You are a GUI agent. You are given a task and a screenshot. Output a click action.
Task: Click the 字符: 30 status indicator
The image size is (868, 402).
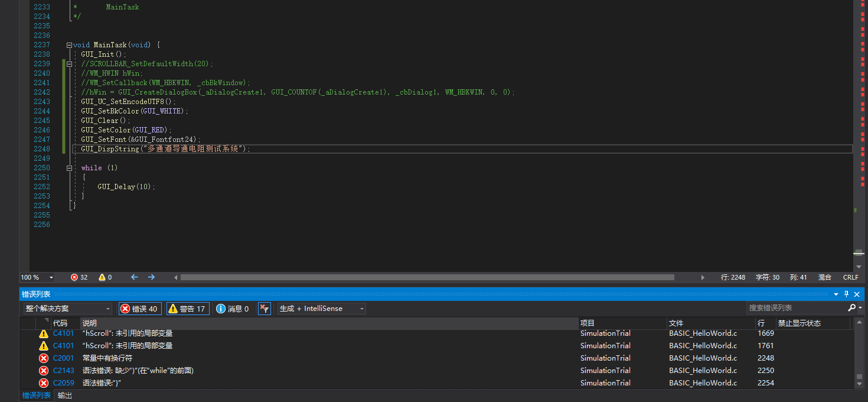pyautogui.click(x=768, y=277)
